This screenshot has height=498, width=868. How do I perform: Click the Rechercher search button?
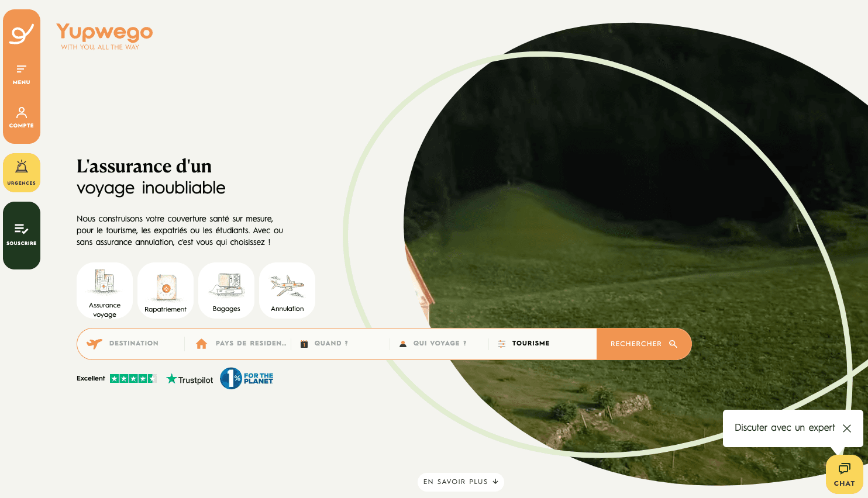point(644,344)
